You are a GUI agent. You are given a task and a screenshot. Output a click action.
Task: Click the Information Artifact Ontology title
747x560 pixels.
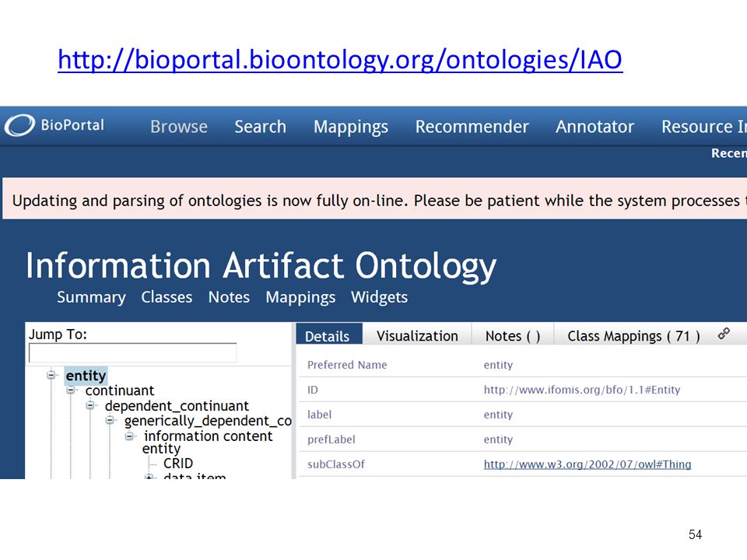tap(261, 266)
